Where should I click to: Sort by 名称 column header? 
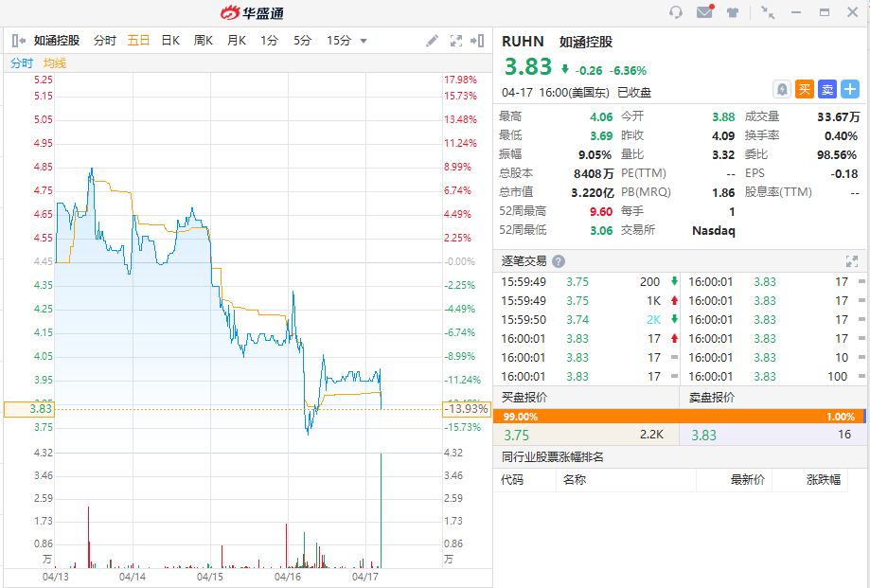point(575,479)
